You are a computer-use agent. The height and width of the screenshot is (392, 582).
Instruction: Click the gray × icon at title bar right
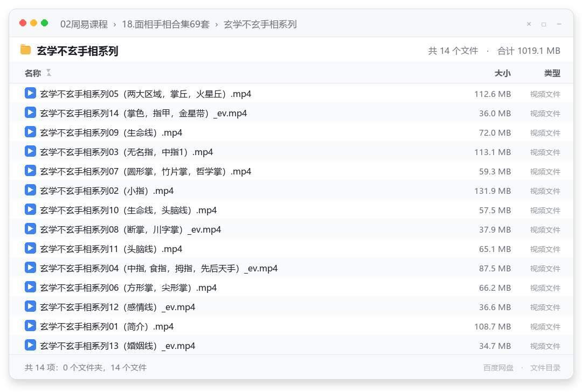pos(529,24)
